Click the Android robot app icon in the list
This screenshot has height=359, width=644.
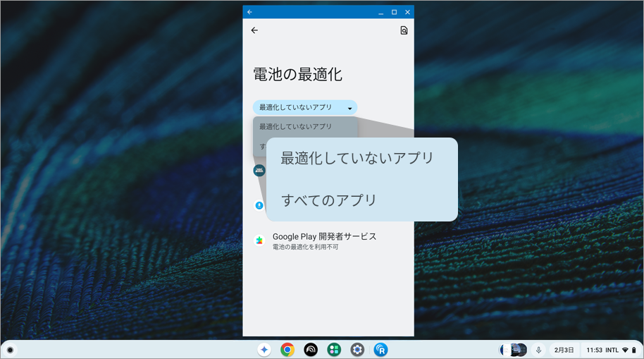259,170
